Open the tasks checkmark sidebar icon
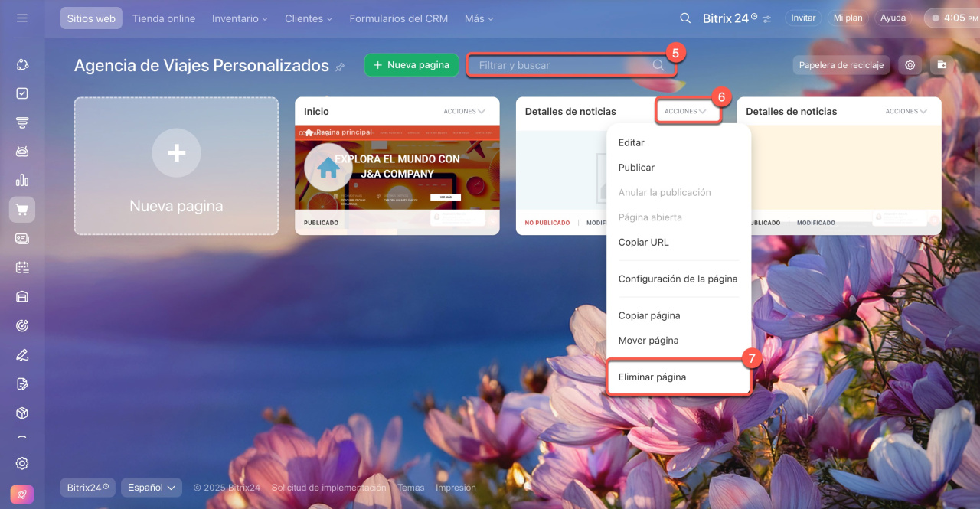This screenshot has width=980, height=509. coord(21,93)
